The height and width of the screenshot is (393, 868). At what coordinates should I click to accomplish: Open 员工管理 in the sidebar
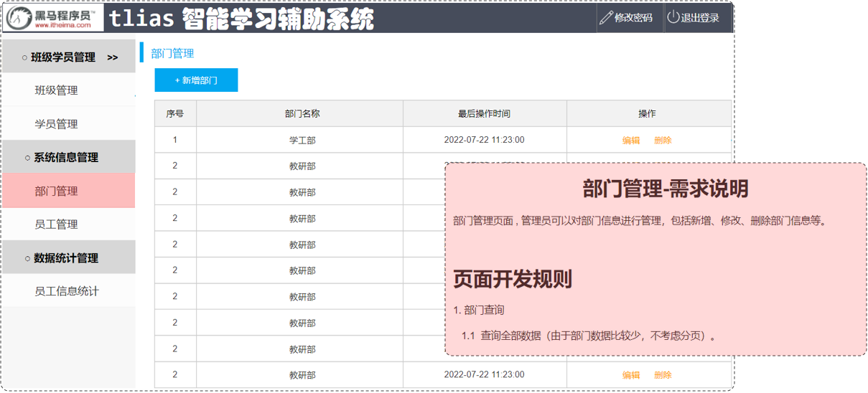(x=56, y=224)
